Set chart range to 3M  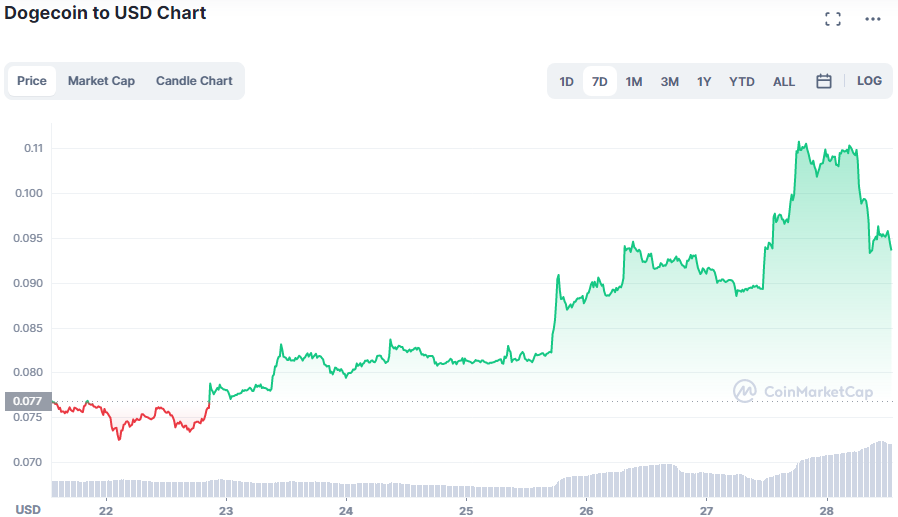click(x=669, y=81)
